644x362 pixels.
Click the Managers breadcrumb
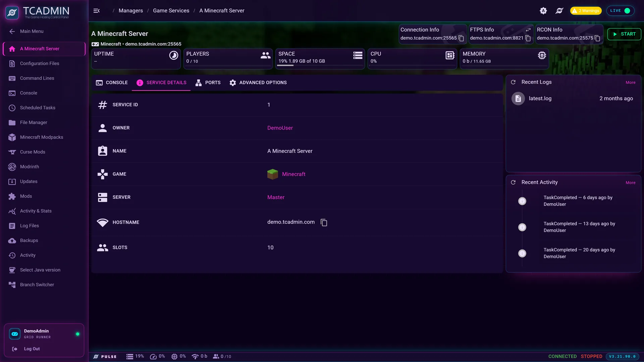(131, 11)
